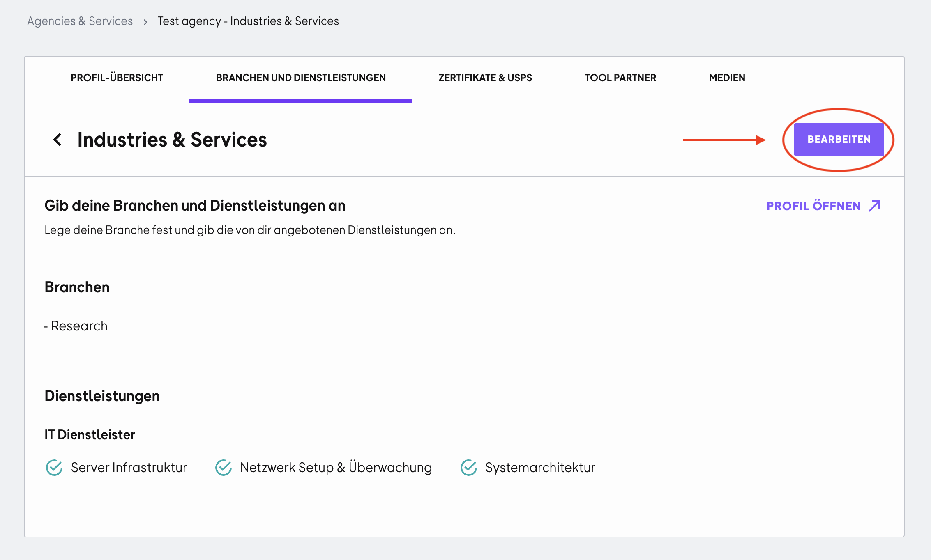Select the Branchen und Dienstleistungen tab

[x=301, y=78]
